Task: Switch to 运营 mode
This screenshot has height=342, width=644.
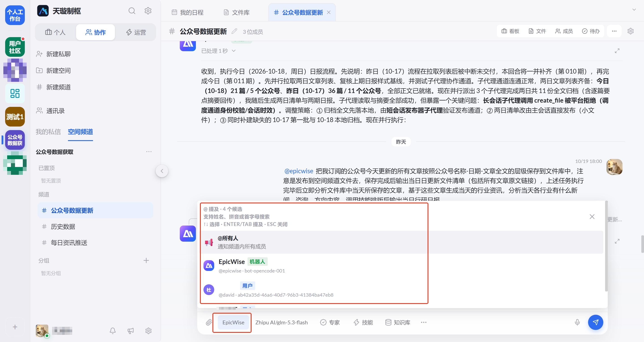Action: click(136, 32)
